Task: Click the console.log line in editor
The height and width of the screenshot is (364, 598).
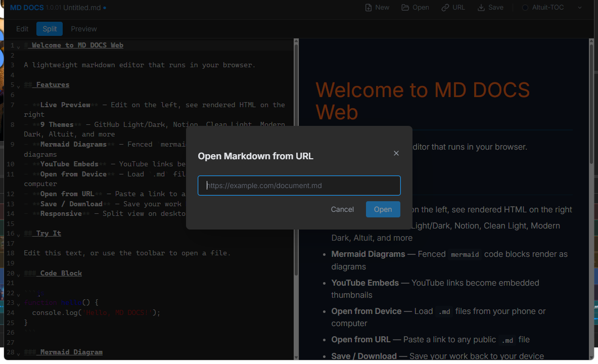Action: pyautogui.click(x=96, y=312)
